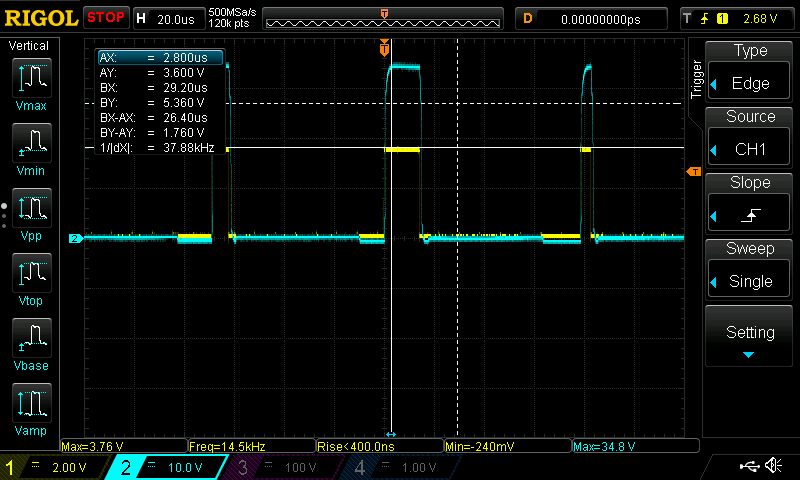The image size is (800, 480).
Task: Click the Vertical measurement menu header
Action: pos(29,46)
